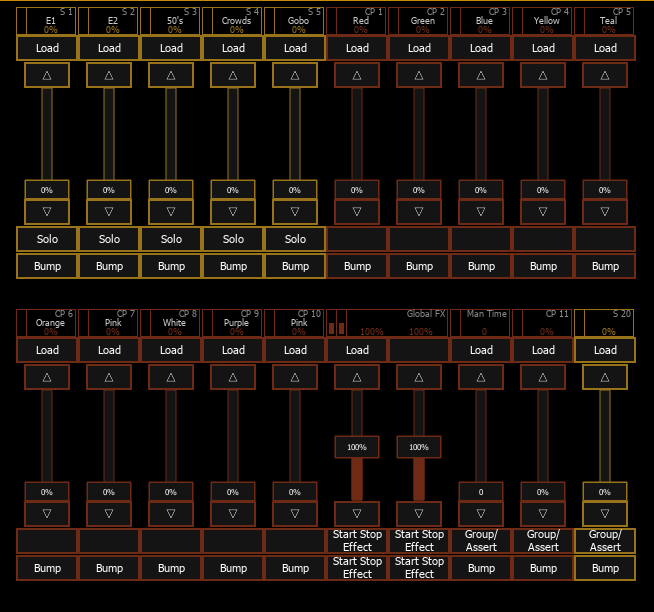The image size is (654, 612).
Task: Click the down arrow on fader S 3 50's
Action: point(171,212)
